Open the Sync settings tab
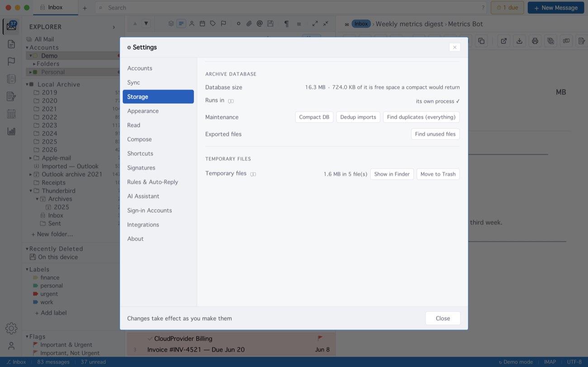 tap(158, 82)
